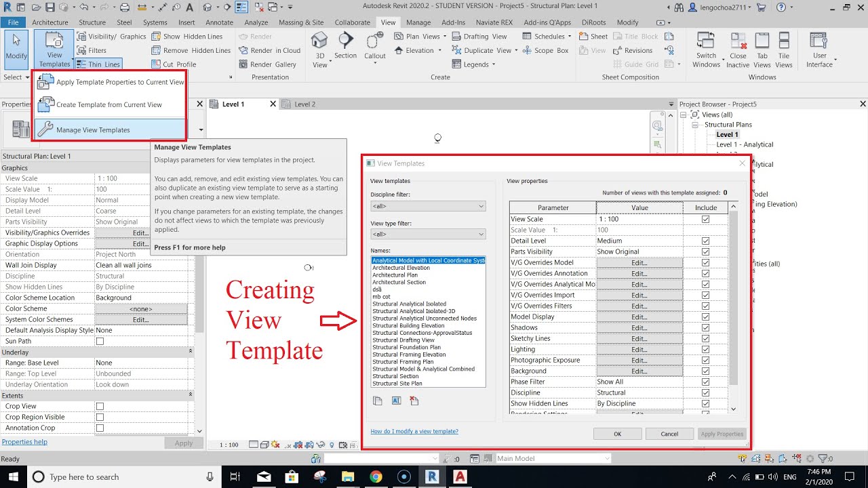
Task: Open the User Interface options
Action: coord(820,50)
